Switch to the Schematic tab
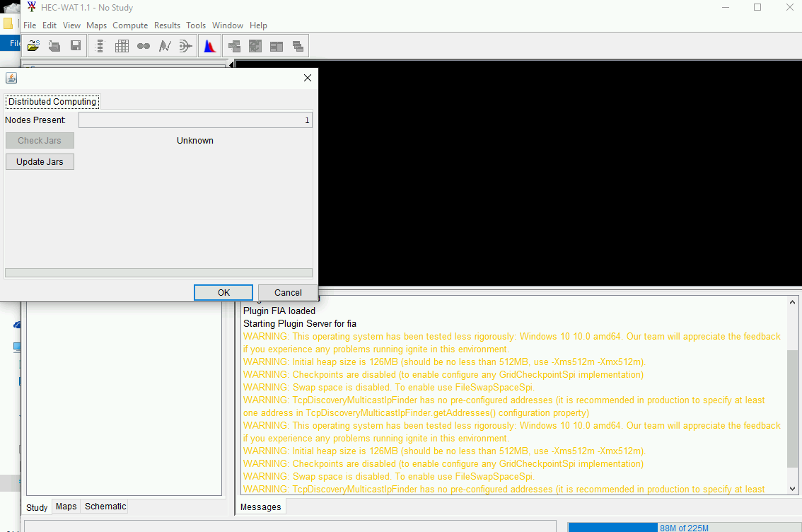Viewport: 802px width, 532px height. tap(105, 507)
